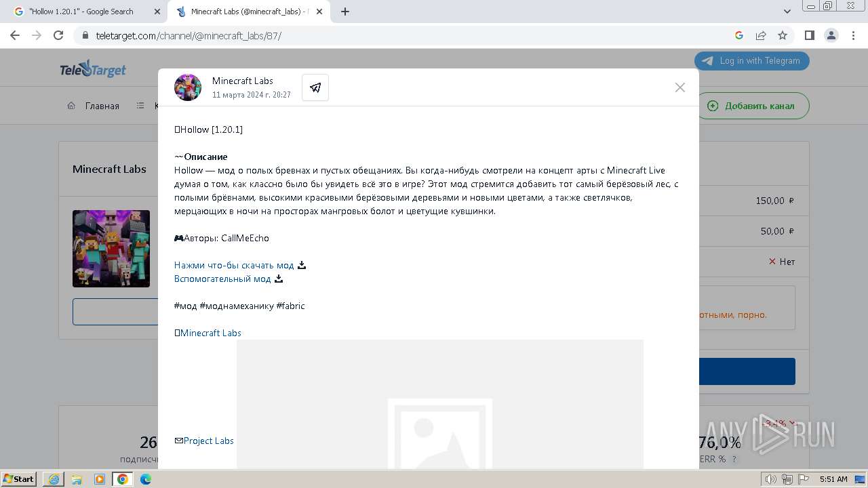Screen dimensions: 868x488
Task: Click the network icon in system tray
Action: click(x=787, y=479)
